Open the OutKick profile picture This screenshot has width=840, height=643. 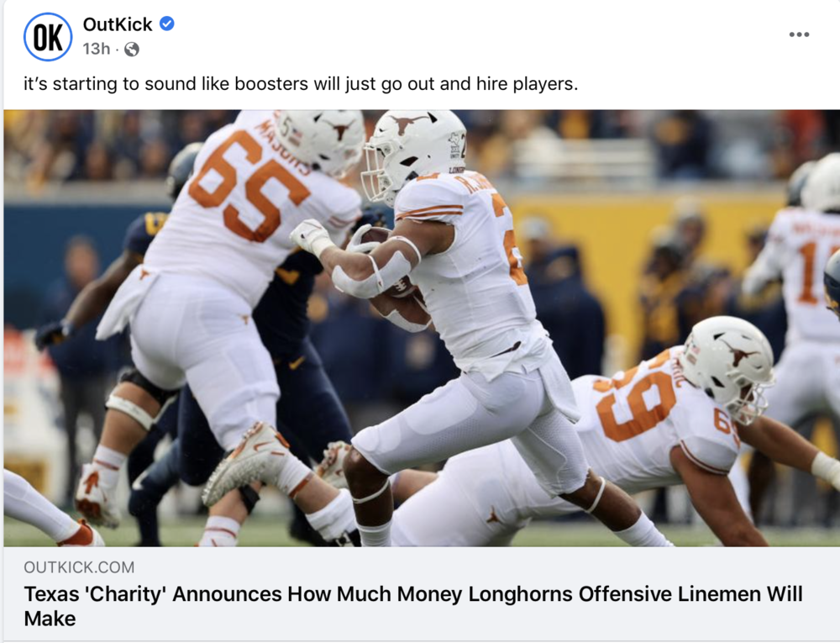pos(48,37)
